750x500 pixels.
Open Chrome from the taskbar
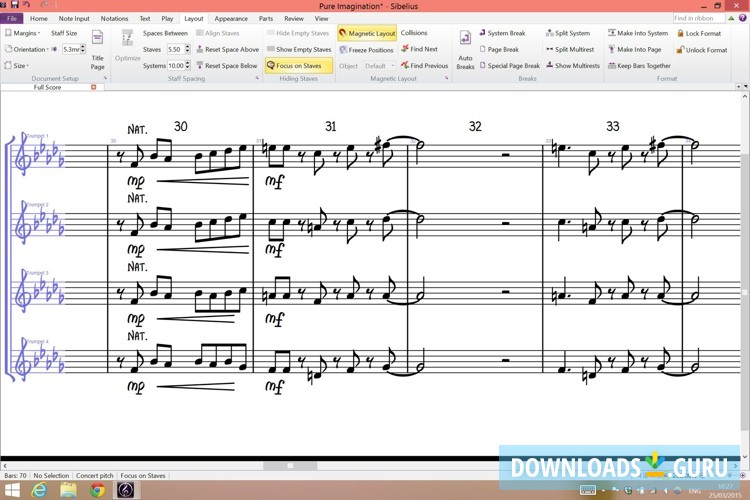tap(97, 490)
